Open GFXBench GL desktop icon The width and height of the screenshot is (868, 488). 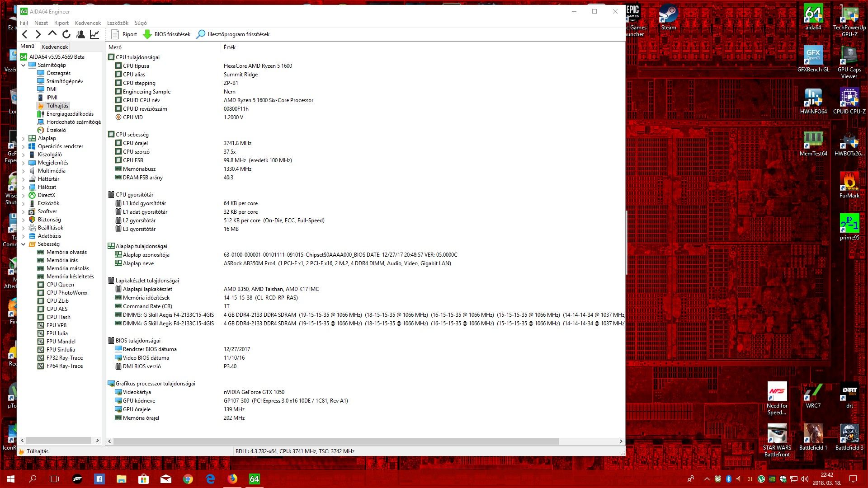(x=813, y=59)
